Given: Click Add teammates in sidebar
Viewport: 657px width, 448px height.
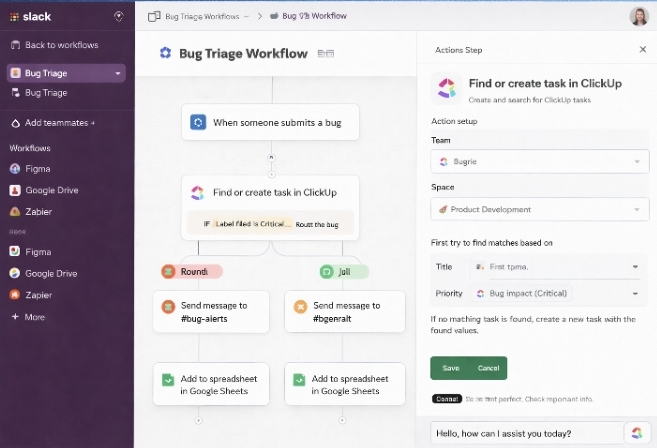Looking at the screenshot, I should (59, 123).
